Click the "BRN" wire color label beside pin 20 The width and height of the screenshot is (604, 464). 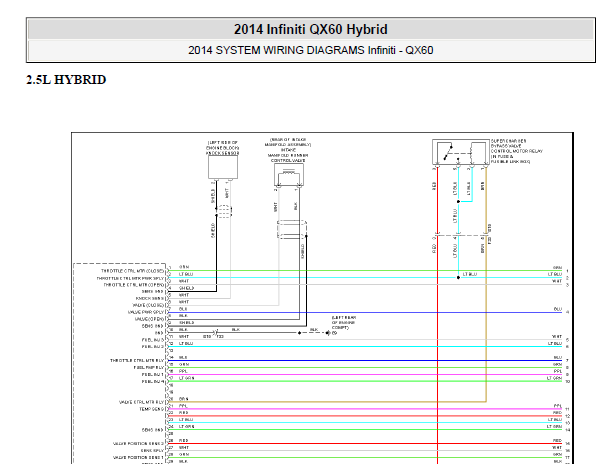[x=184, y=399]
